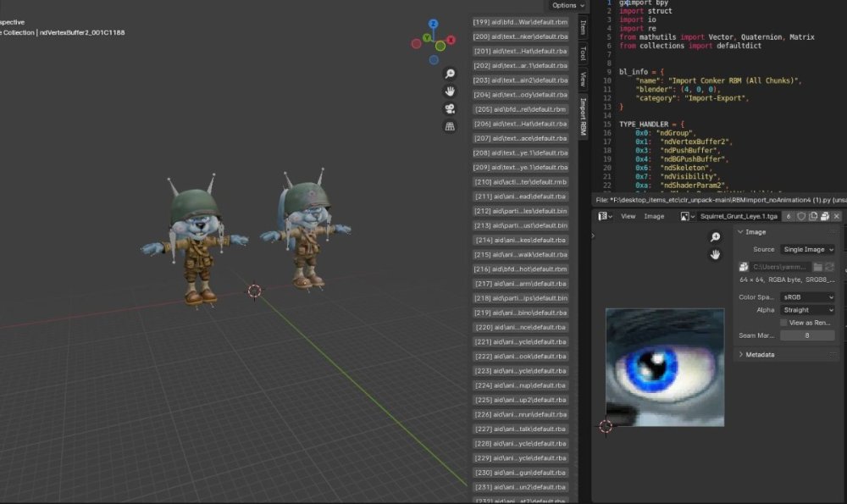Image resolution: width=847 pixels, height=504 pixels.
Task: Click the [230] aid\ani...gun\default.rba button
Action: [520, 473]
